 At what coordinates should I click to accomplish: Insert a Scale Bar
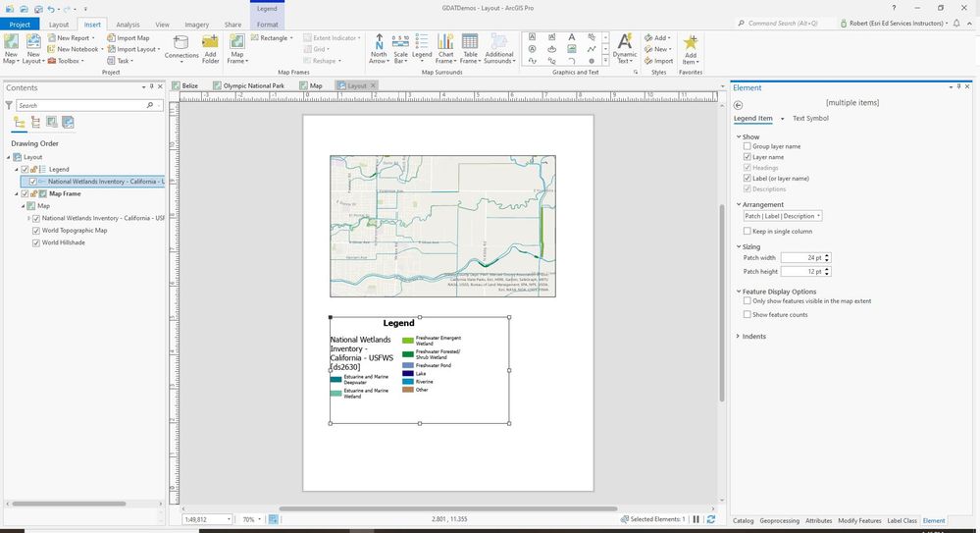[x=400, y=49]
